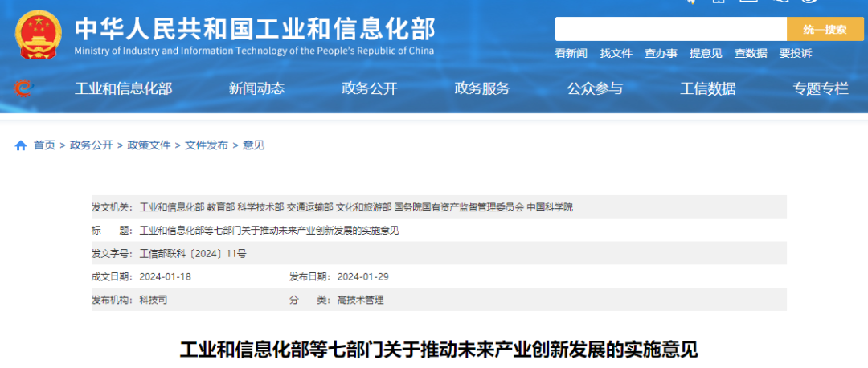Click the 分类 value 高技术管理

point(360,300)
